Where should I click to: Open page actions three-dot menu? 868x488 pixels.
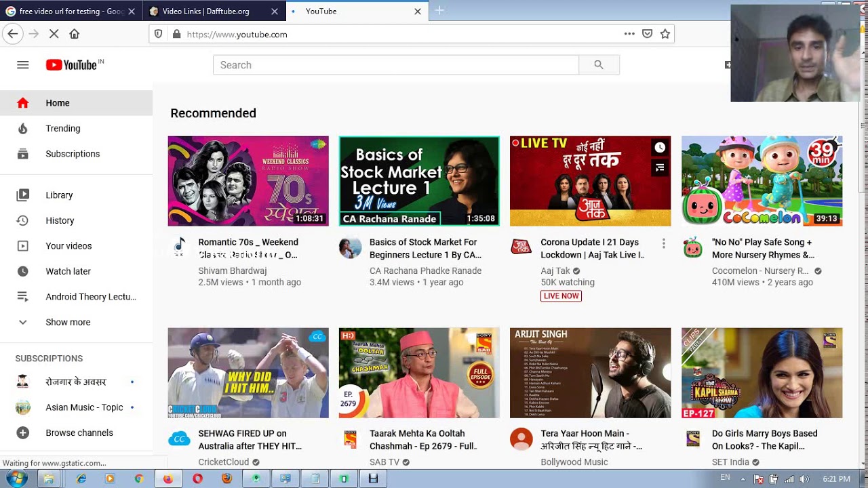click(x=629, y=34)
